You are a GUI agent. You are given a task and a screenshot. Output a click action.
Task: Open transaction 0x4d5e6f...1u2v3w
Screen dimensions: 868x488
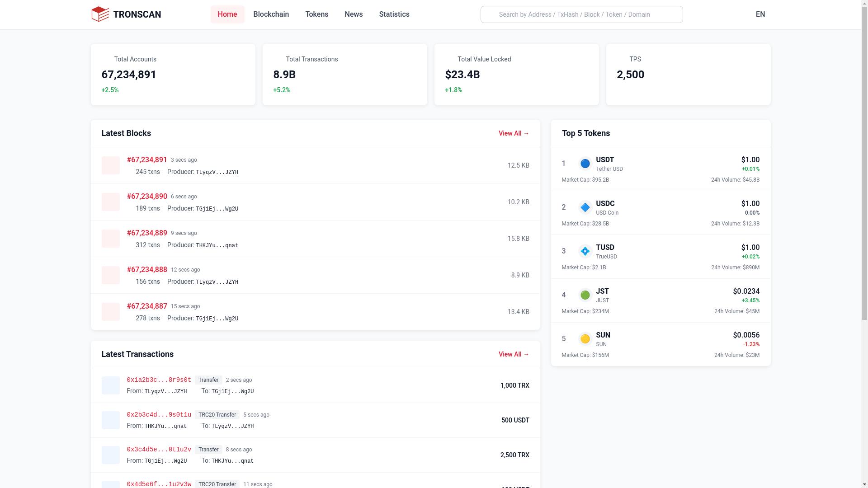tap(159, 484)
